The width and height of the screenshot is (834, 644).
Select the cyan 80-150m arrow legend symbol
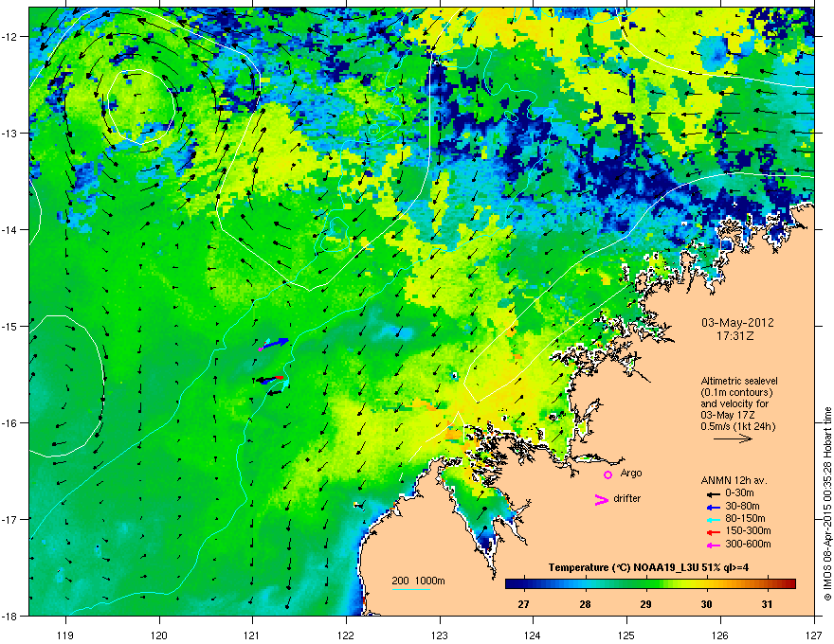pyautogui.click(x=714, y=519)
